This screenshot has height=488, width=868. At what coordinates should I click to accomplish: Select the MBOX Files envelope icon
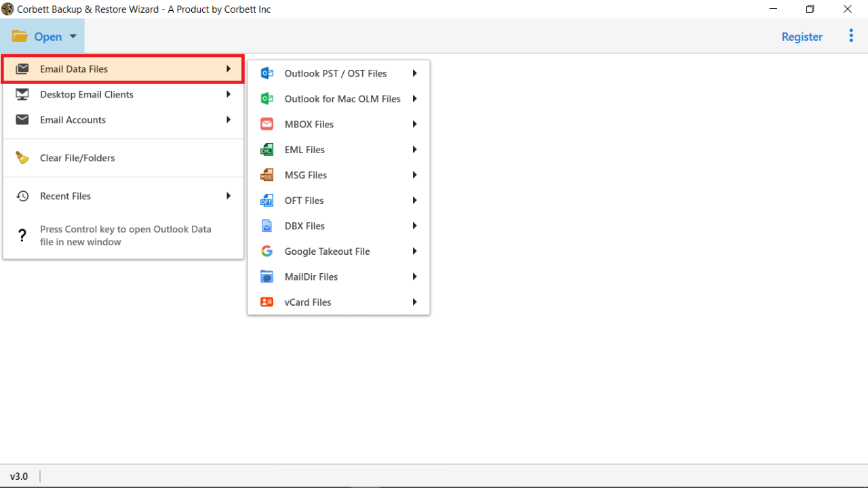(x=267, y=124)
